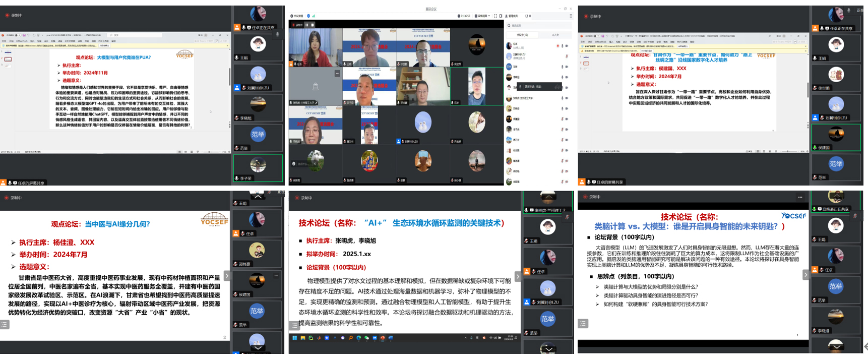Open 会议详情 in the gallery view window
Screen dimensions: 868x363
(297, 16)
